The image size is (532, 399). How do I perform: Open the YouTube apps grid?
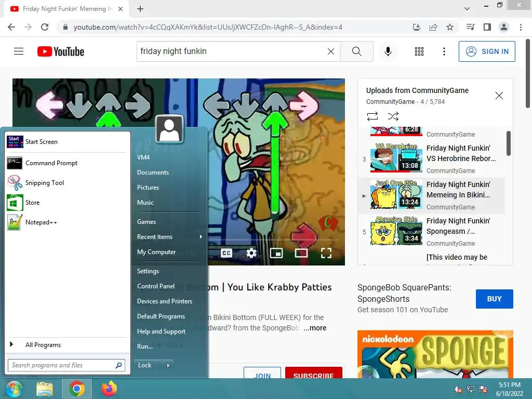click(419, 51)
